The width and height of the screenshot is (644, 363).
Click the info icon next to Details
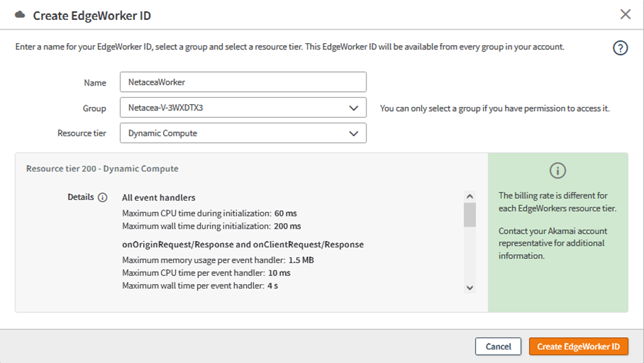tap(103, 197)
